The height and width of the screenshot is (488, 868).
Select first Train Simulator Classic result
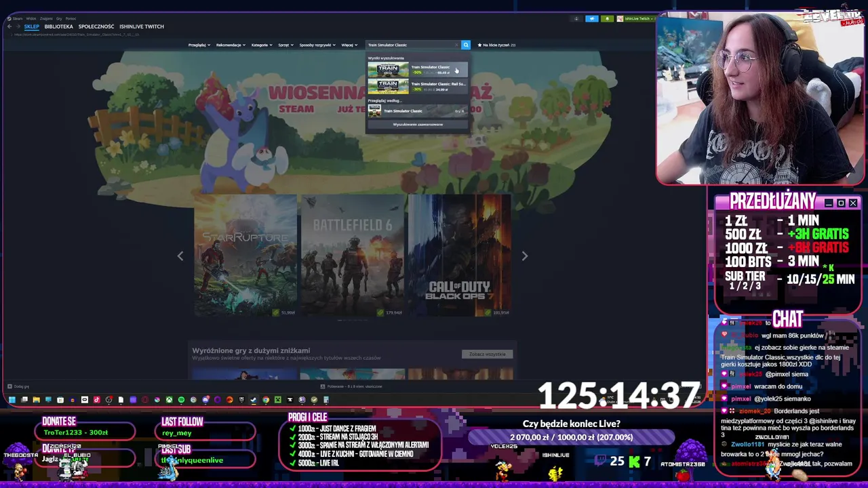tap(417, 69)
